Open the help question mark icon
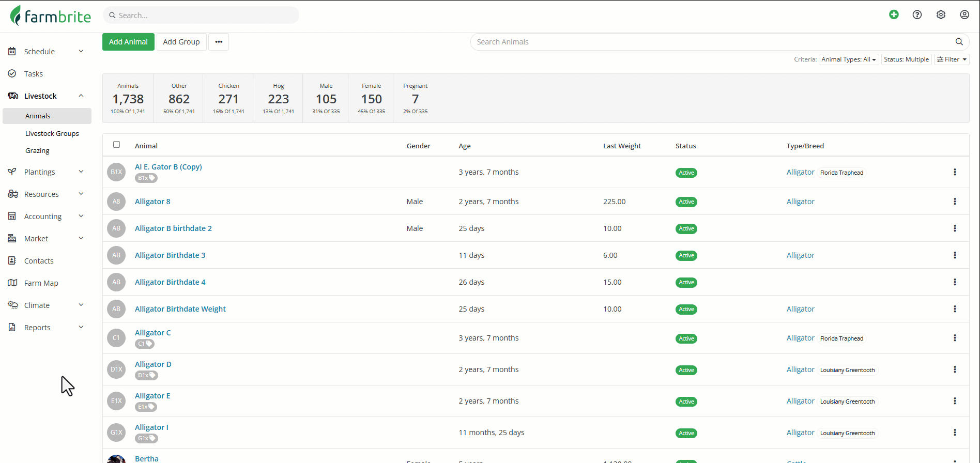980x463 pixels. pyautogui.click(x=917, y=15)
